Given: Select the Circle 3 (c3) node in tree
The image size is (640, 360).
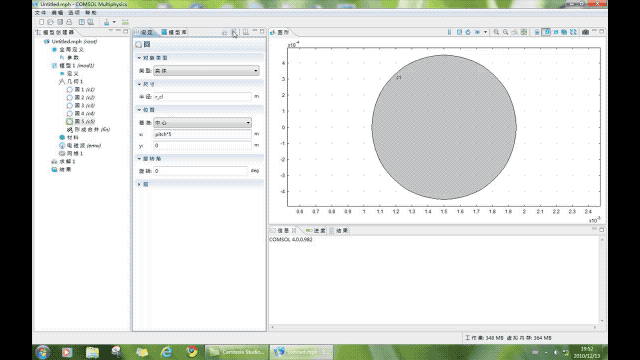Looking at the screenshot, I should [x=81, y=105].
